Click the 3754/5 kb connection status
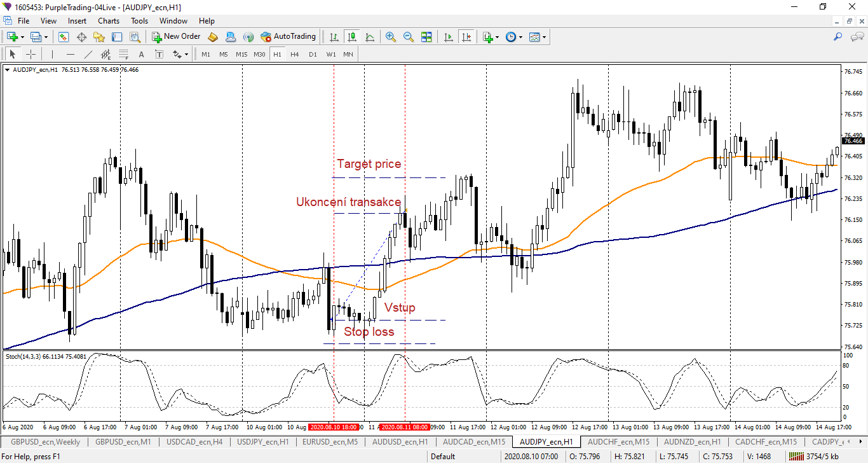The width and height of the screenshot is (868, 463). (x=815, y=456)
